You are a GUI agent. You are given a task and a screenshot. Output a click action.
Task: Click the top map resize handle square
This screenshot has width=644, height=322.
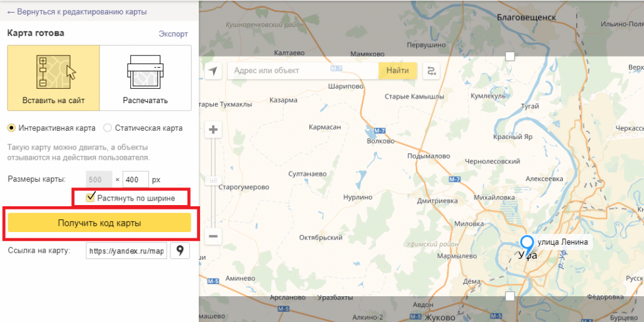(509, 56)
